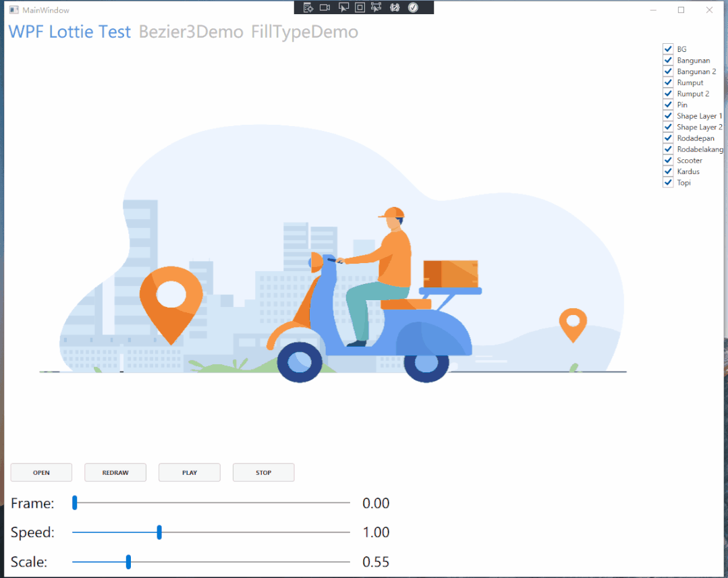Toggle the Topi layer checkbox
728x578 pixels.
click(x=668, y=183)
